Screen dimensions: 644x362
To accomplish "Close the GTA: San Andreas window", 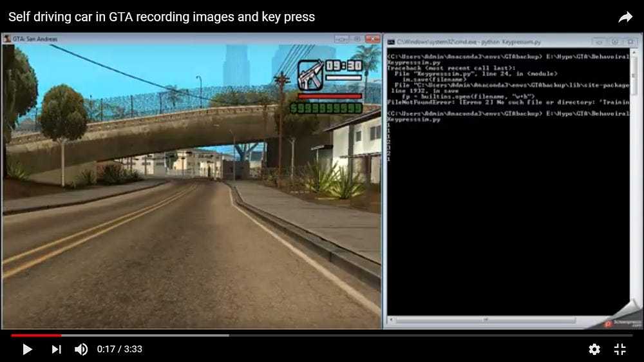I will pos(372,39).
